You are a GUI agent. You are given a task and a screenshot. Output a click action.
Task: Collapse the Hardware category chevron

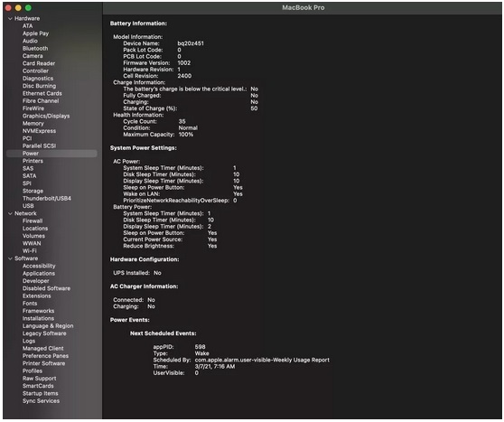coord(10,19)
